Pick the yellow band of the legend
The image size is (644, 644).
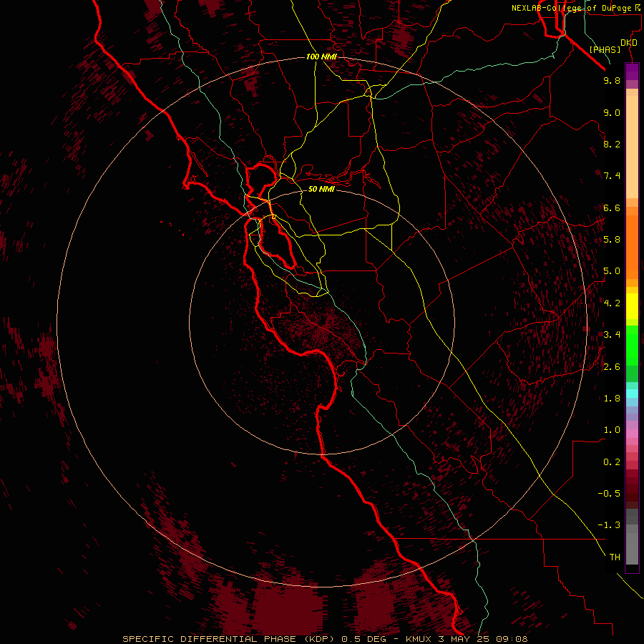632,306
